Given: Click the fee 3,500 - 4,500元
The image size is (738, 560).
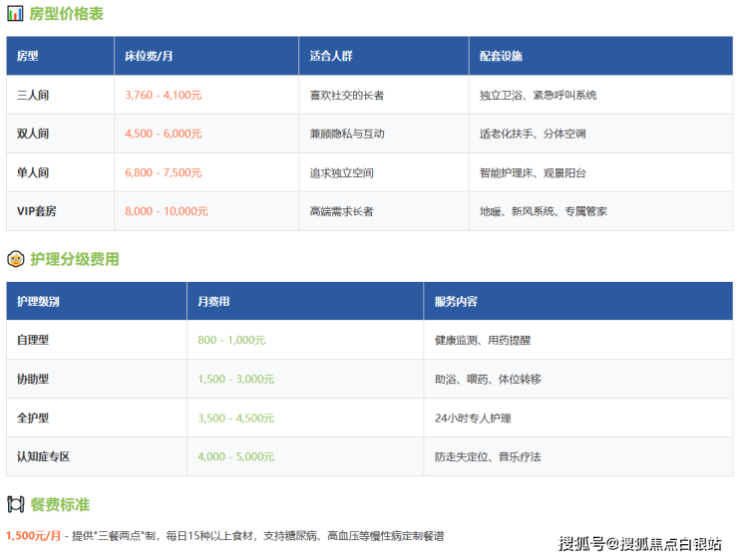Looking at the screenshot, I should pos(235,418).
